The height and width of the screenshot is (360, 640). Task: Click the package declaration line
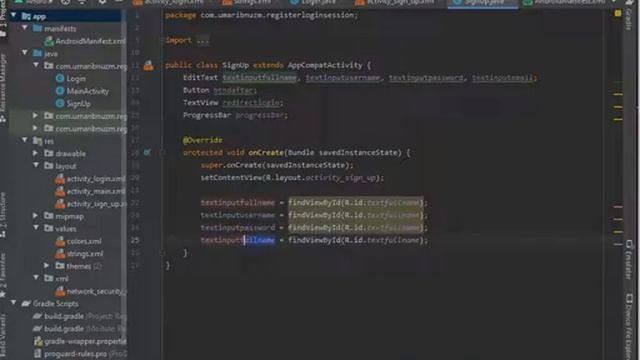click(261, 15)
